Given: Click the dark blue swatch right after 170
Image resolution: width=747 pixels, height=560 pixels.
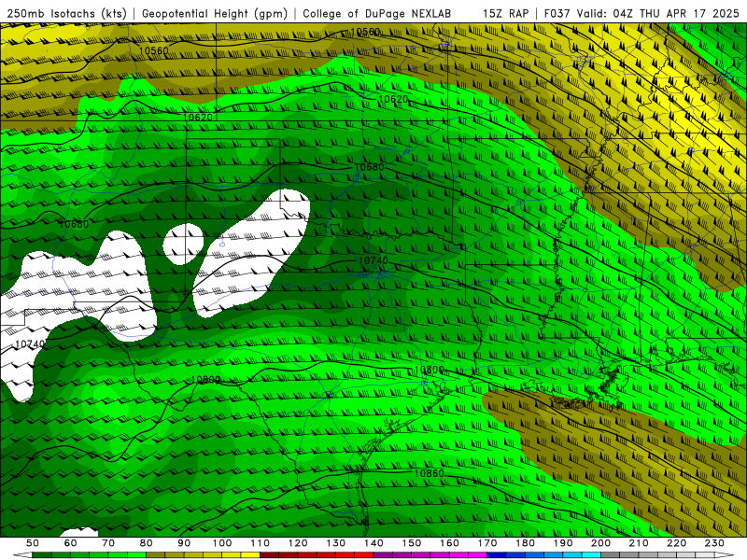Looking at the screenshot, I should (497, 555).
